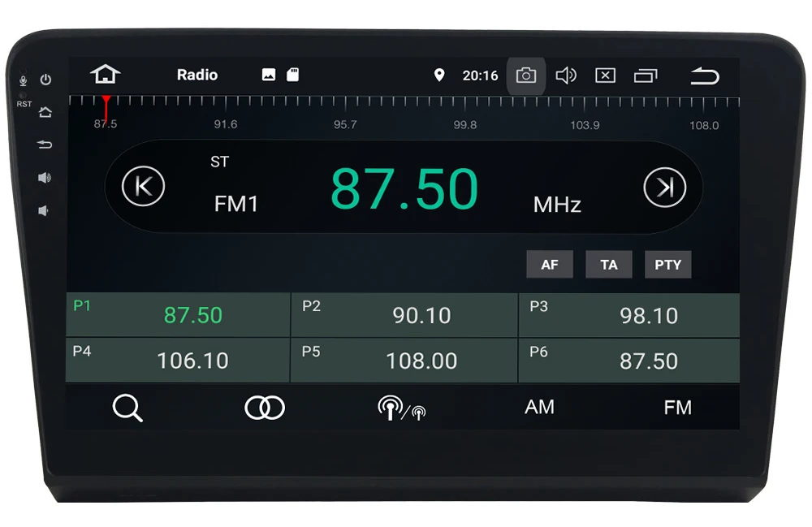Viewport: 812px width, 527px height.
Task: Select preset P2 90.10
Action: point(404,315)
